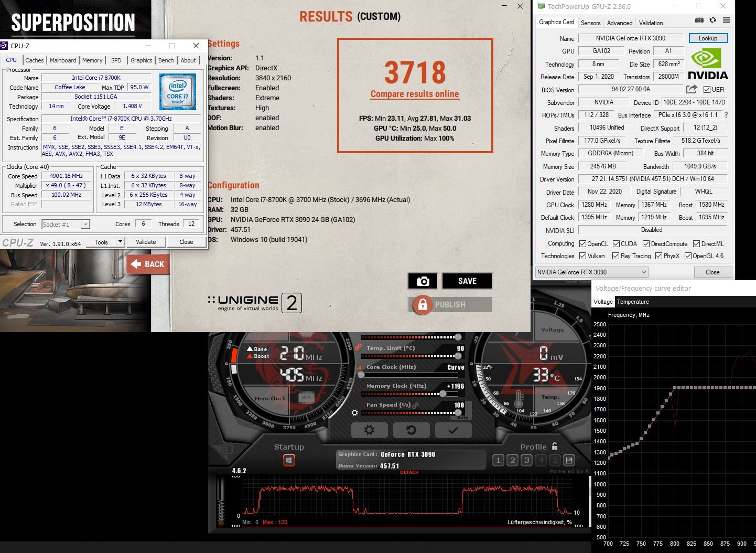Click fan speed link chain icon
Viewport: 756px width, 553px height.
[x=416, y=406]
